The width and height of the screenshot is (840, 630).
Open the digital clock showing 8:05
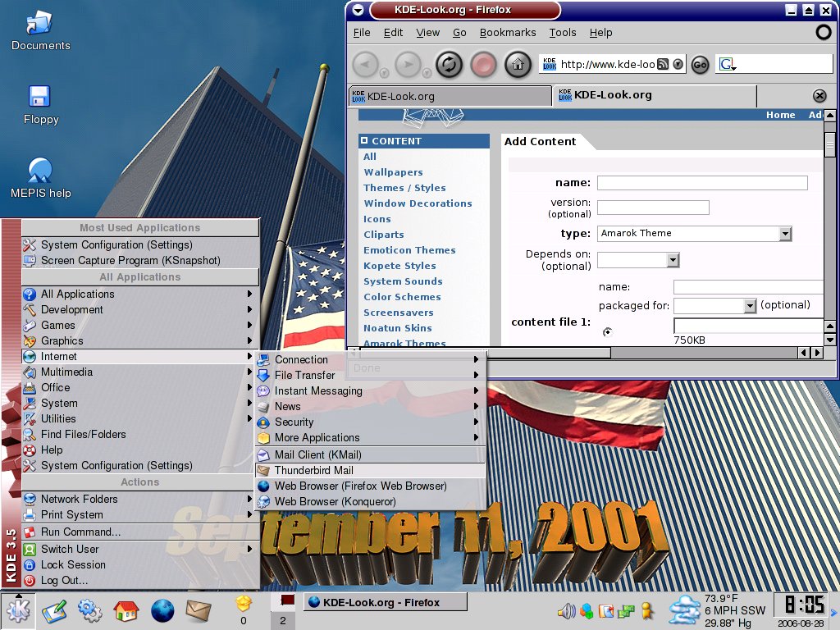click(802, 605)
